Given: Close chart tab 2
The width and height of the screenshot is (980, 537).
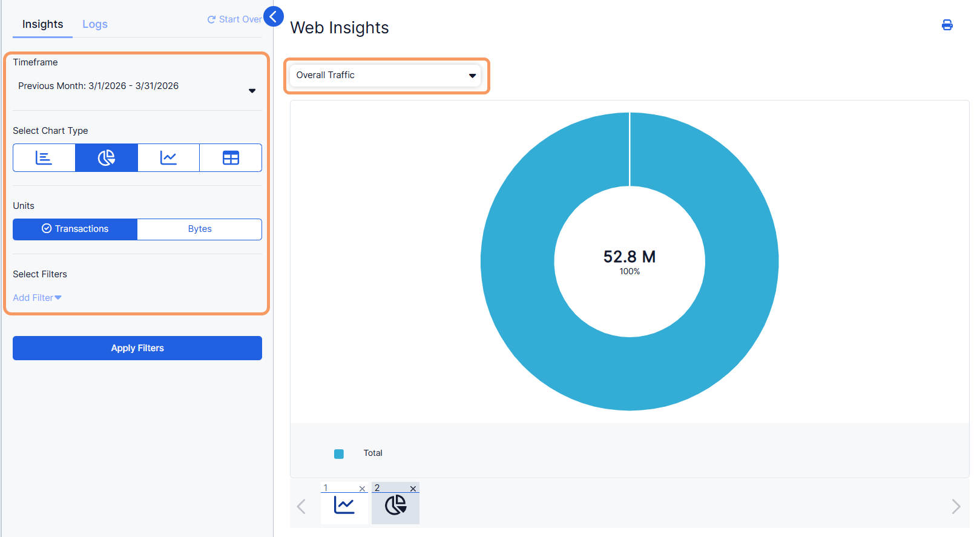Looking at the screenshot, I should pos(413,489).
